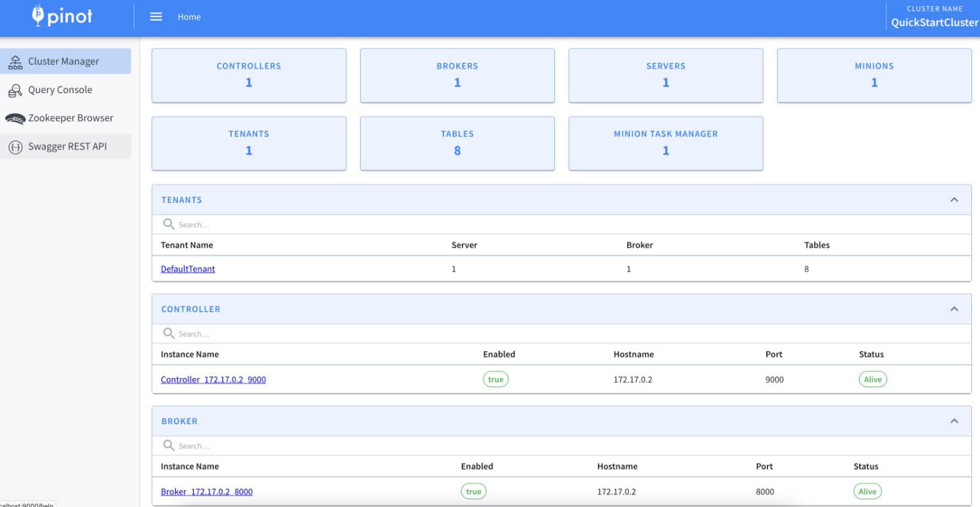Open Broker_172.17.0.2_8000 instance link
Image resolution: width=980 pixels, height=507 pixels.
[206, 492]
